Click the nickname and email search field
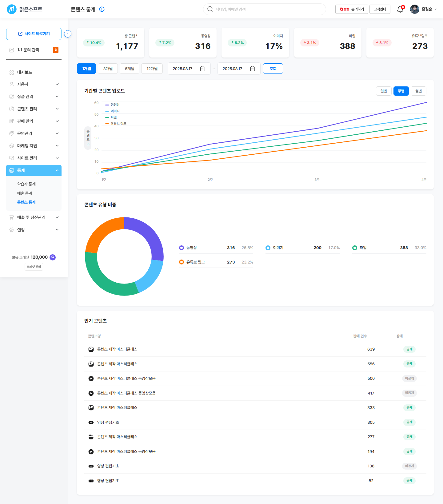Viewport: 443px width, 504px height. click(265, 9)
